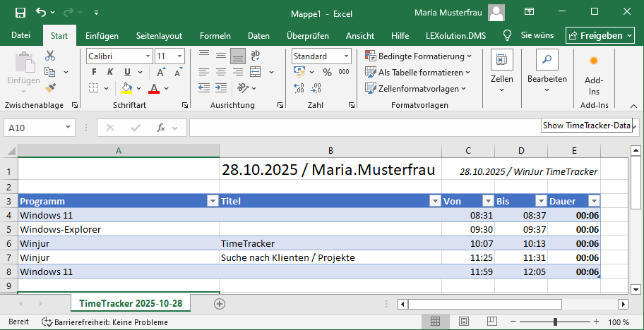
Task: Open the LEXolution.DMS tab
Action: tap(456, 36)
